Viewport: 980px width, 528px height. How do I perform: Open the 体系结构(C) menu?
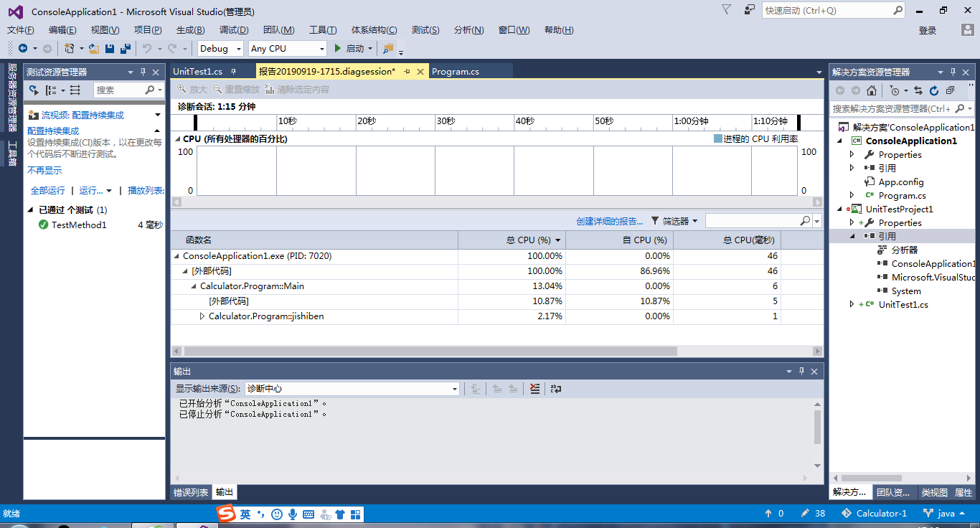pos(374,30)
